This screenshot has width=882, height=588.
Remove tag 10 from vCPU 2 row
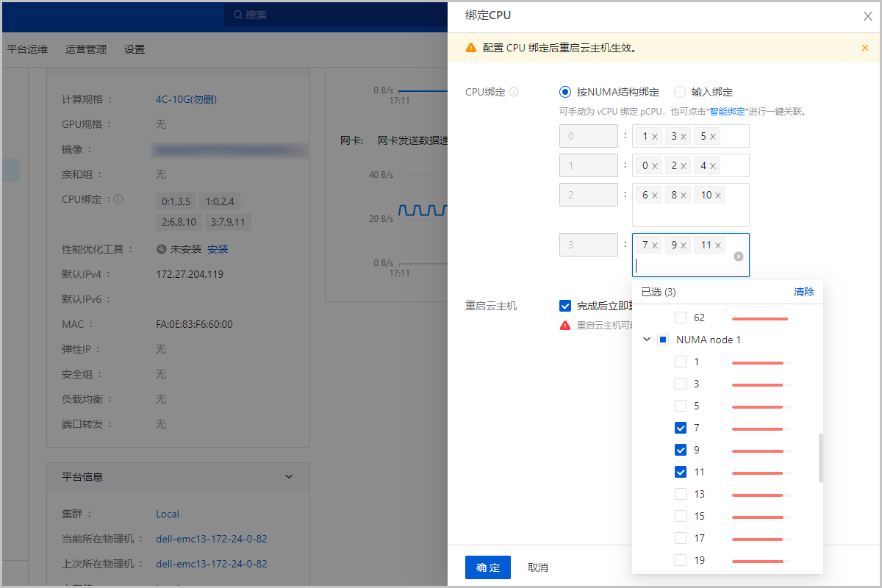pyautogui.click(x=718, y=196)
